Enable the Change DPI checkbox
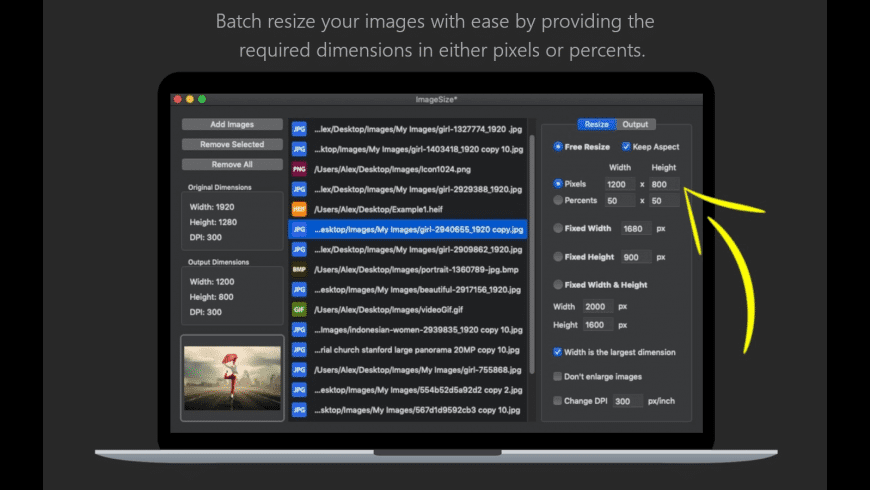The image size is (870, 490). pos(558,401)
